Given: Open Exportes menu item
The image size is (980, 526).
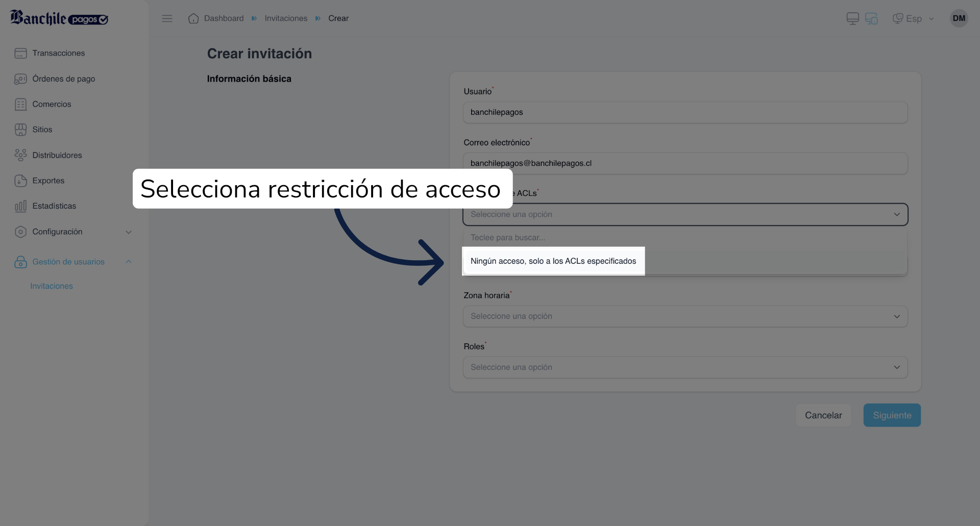Looking at the screenshot, I should coord(48,181).
